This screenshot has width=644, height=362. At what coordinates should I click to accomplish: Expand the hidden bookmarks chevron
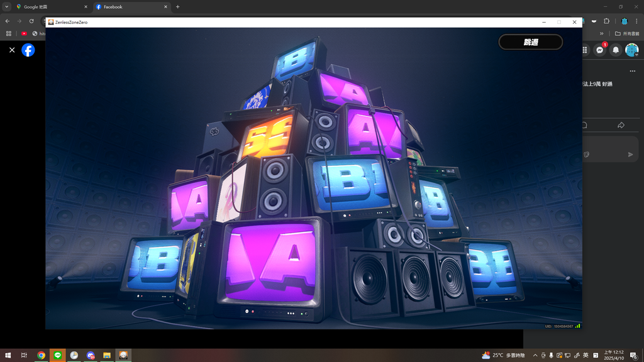coord(602,34)
